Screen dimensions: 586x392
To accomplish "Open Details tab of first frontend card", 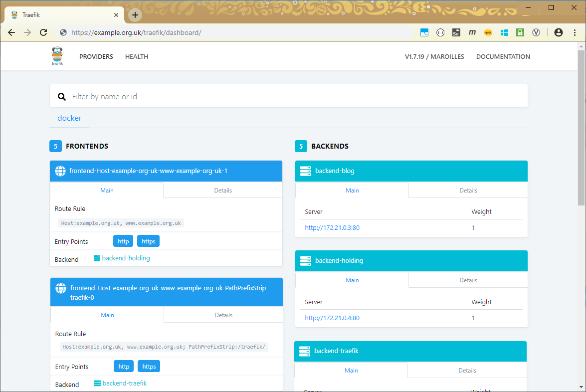I will tap(223, 191).
